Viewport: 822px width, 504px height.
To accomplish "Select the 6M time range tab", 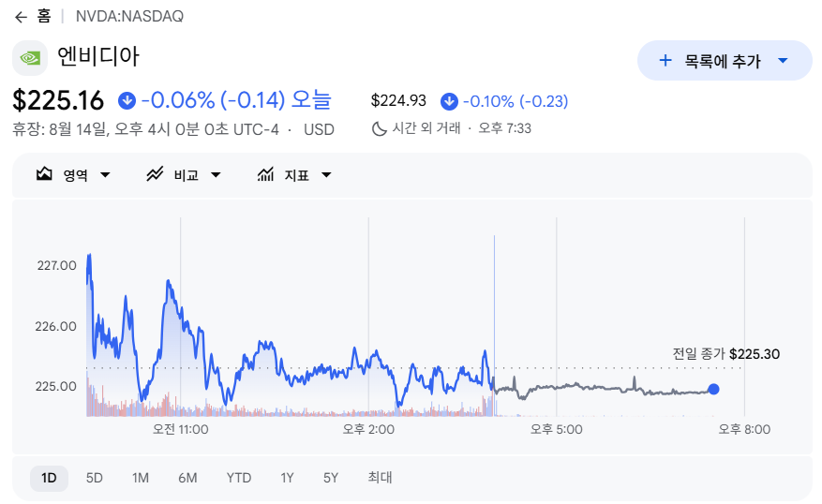I will point(187,478).
